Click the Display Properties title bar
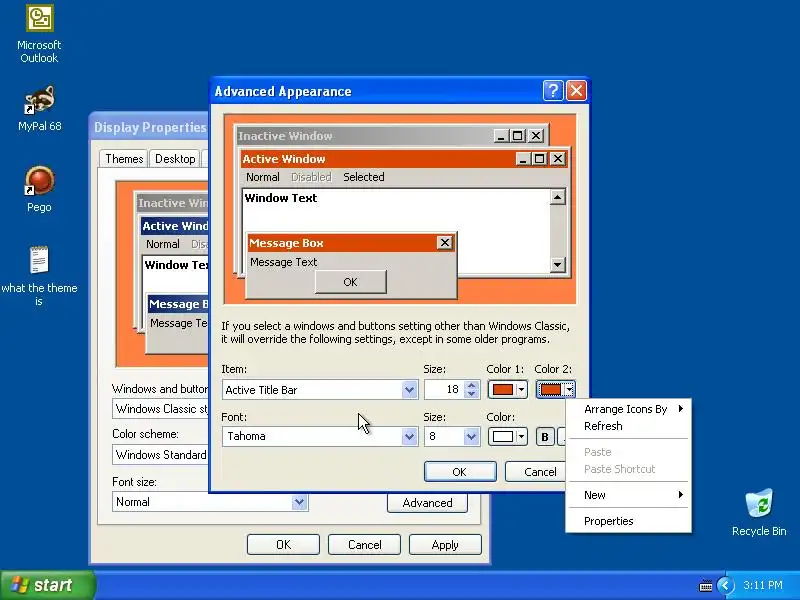 point(150,127)
